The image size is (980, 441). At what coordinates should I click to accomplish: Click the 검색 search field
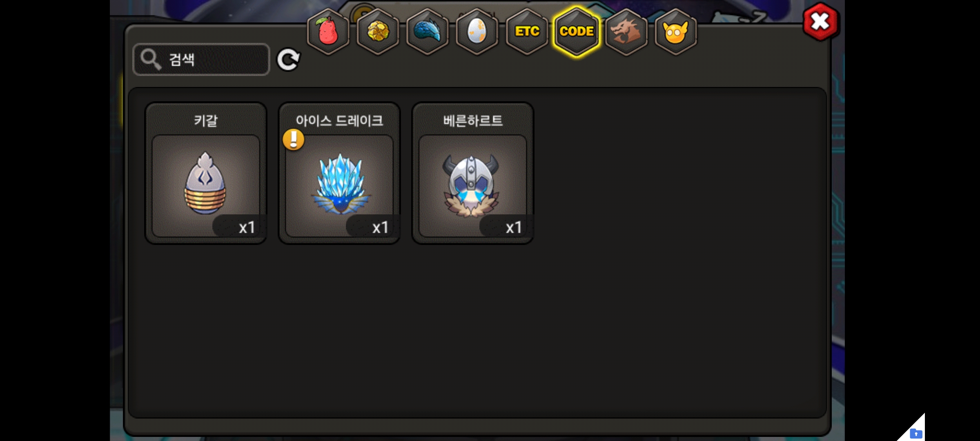pos(201,60)
